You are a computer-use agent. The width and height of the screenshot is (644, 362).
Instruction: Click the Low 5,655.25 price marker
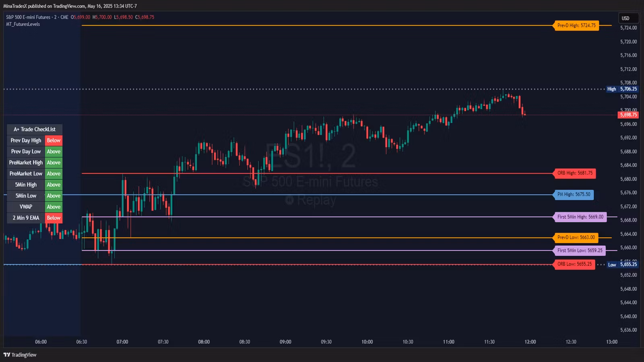pos(622,264)
